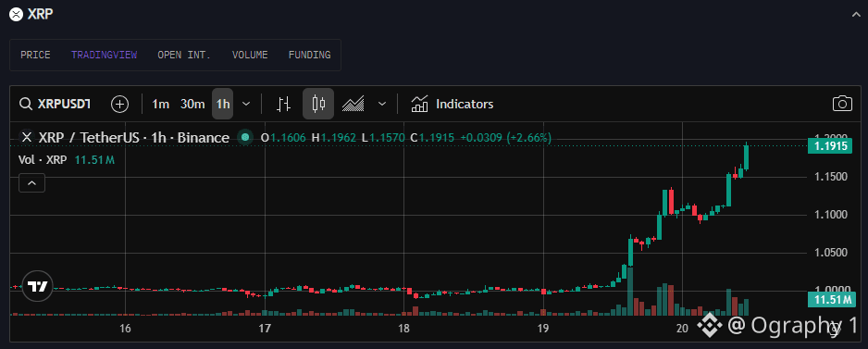Select the TRADINGVIEW tab

tap(104, 55)
